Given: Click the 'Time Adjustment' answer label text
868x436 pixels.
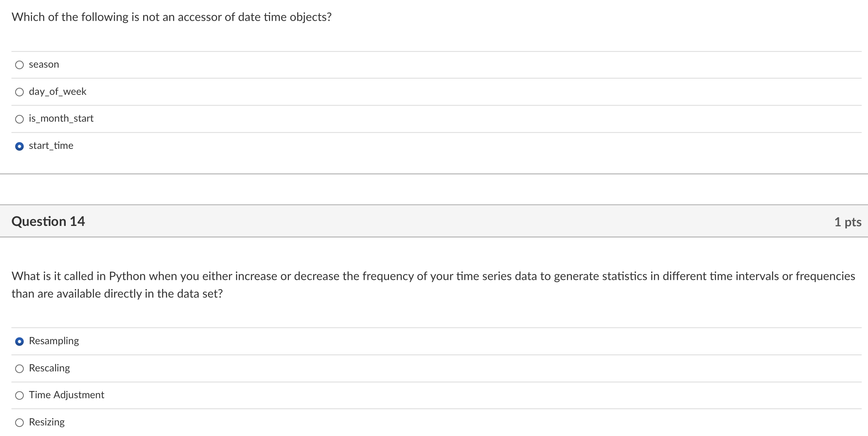Looking at the screenshot, I should coord(66,395).
